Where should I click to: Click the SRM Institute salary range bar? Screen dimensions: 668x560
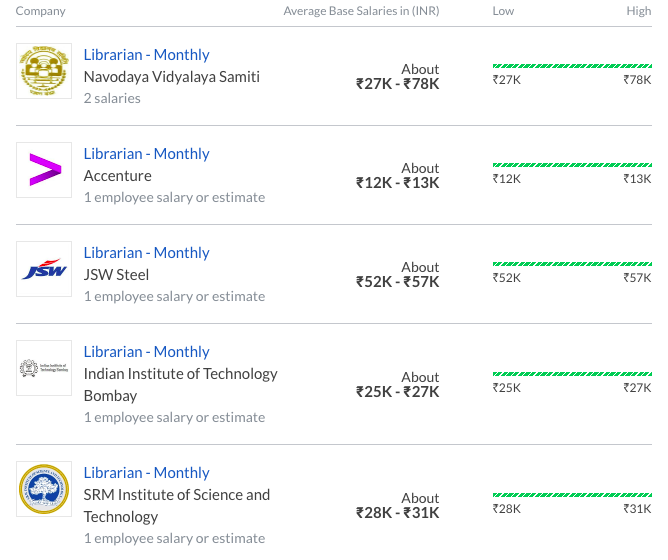point(571,494)
